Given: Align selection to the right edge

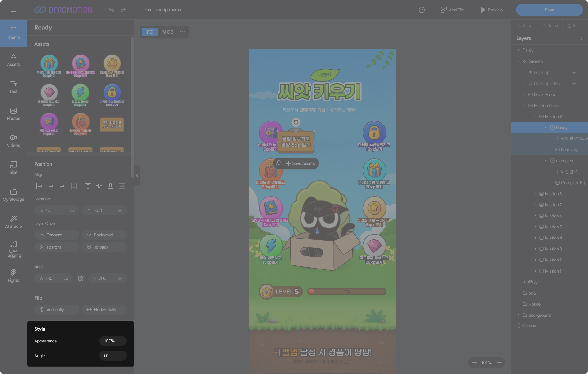Looking at the screenshot, I should click(x=62, y=186).
